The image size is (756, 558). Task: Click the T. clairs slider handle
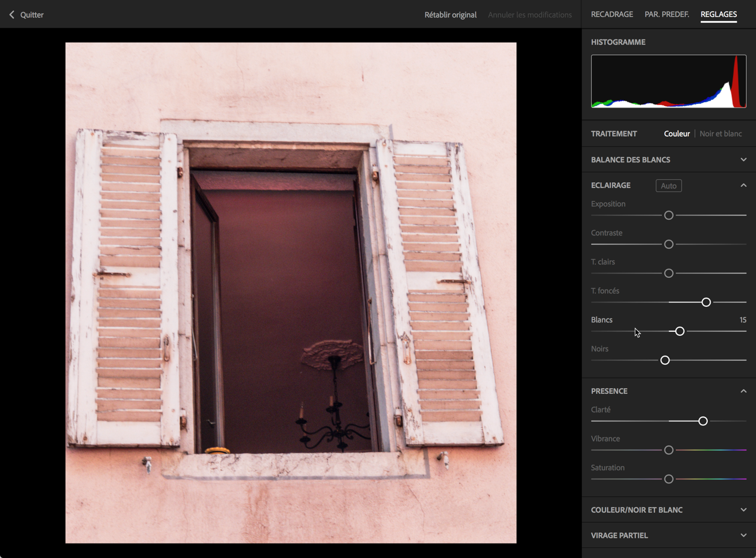point(668,273)
